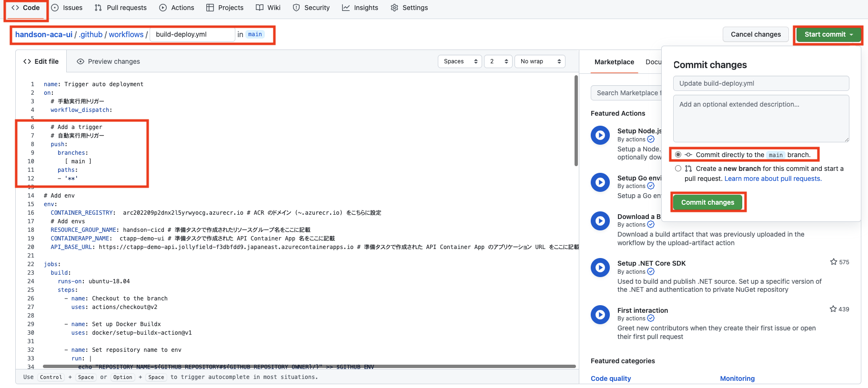Click verified badge next to First interaction
The image size is (868, 388).
point(651,318)
